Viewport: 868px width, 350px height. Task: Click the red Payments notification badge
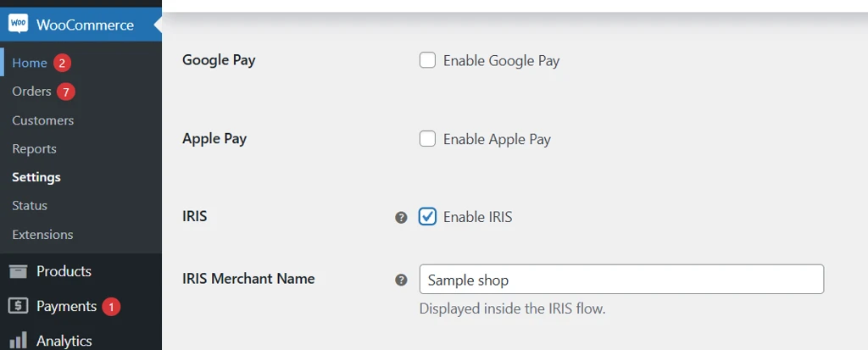point(111,307)
